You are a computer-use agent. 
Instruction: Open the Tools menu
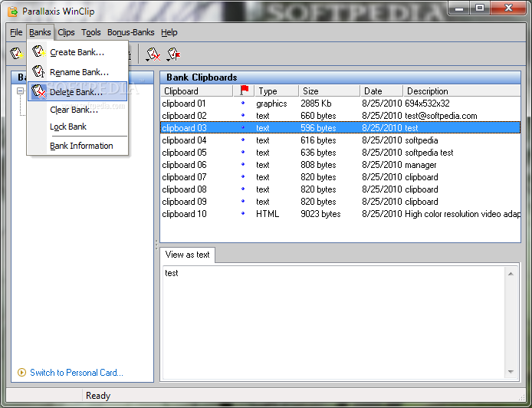(x=91, y=32)
